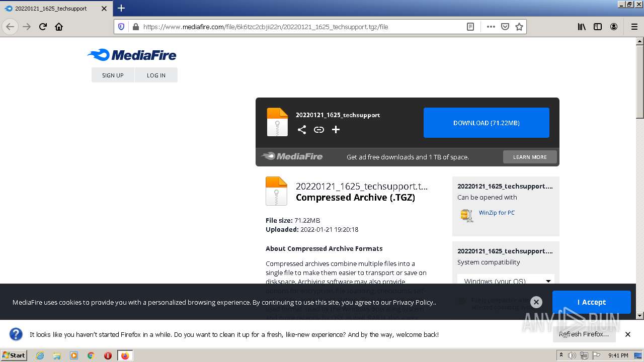Click the volume icon in system tray
Image resolution: width=644 pixels, height=362 pixels.
572,355
